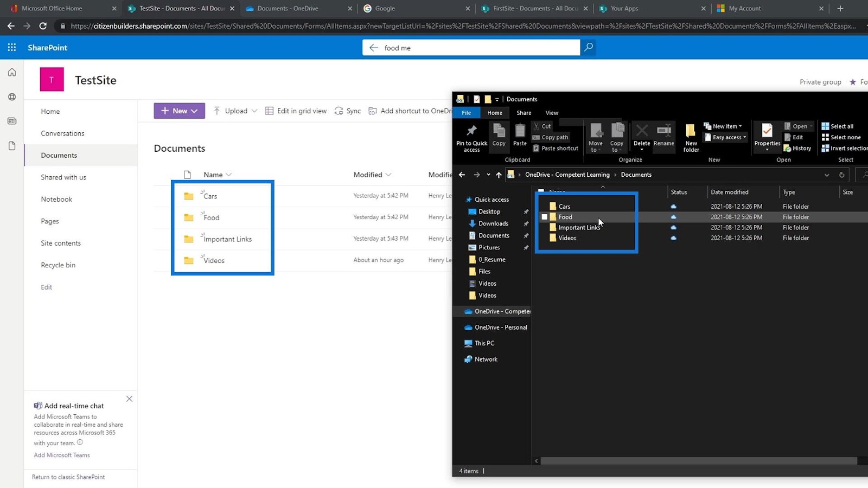Dismiss the Add real-time chat panel

tap(129, 399)
